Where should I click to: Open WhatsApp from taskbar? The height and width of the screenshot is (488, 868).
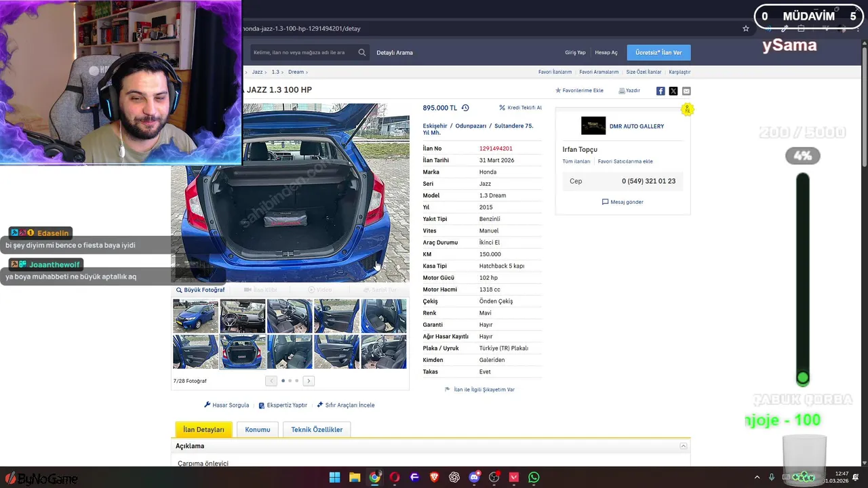[534, 477]
